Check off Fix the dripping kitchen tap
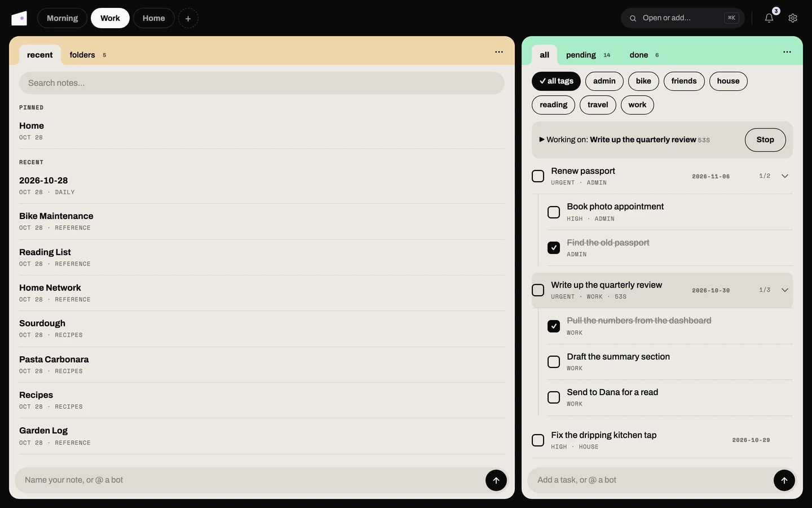This screenshot has width=812, height=508. (538, 440)
